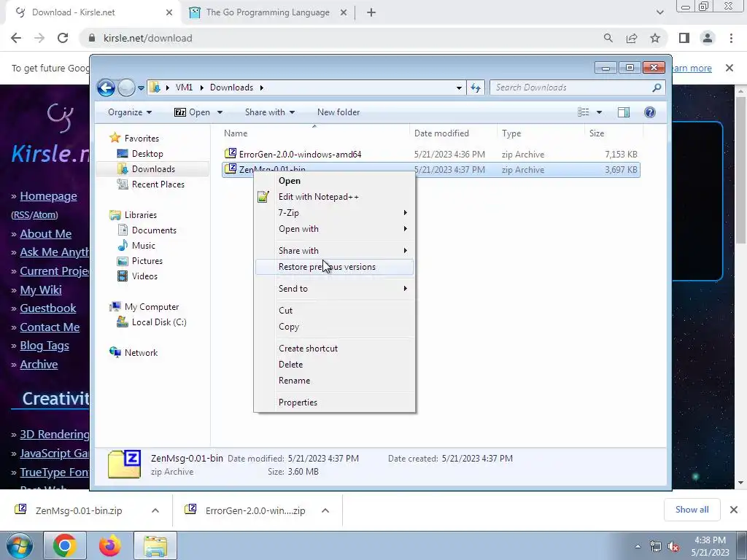
Task: Open recent pages dropdown near back button
Action: [141, 88]
